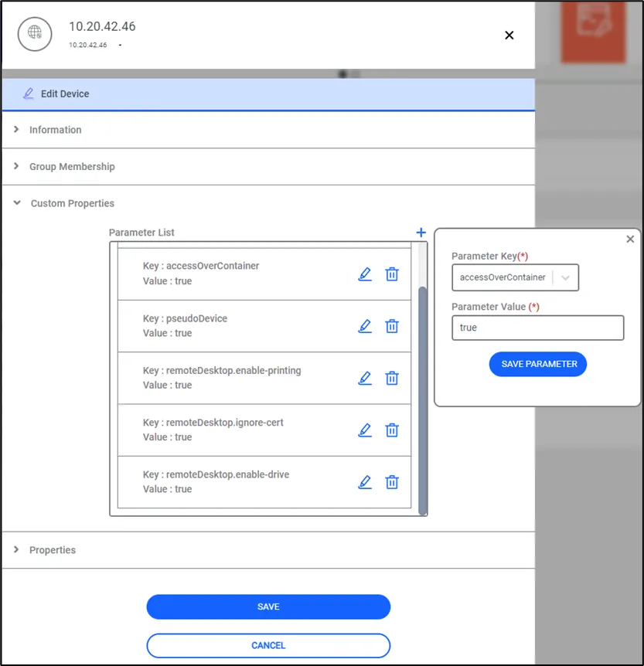Click the globe device icon
This screenshot has width=644, height=666.
click(35, 34)
